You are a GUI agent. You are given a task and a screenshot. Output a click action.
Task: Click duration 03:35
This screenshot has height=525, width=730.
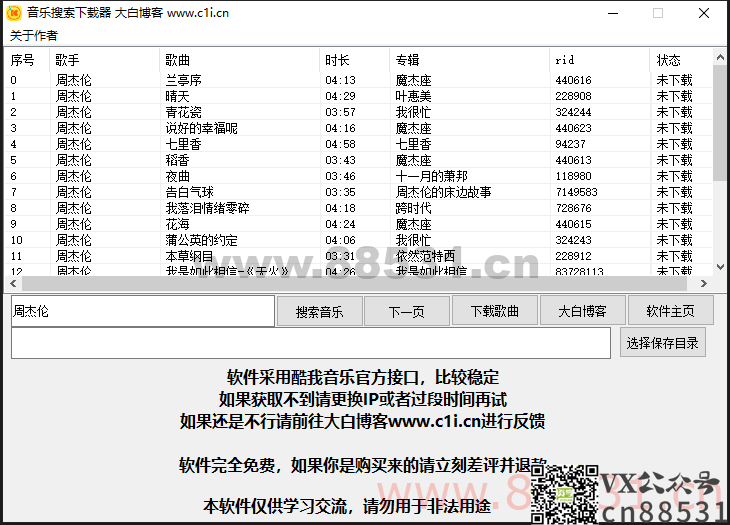340,192
